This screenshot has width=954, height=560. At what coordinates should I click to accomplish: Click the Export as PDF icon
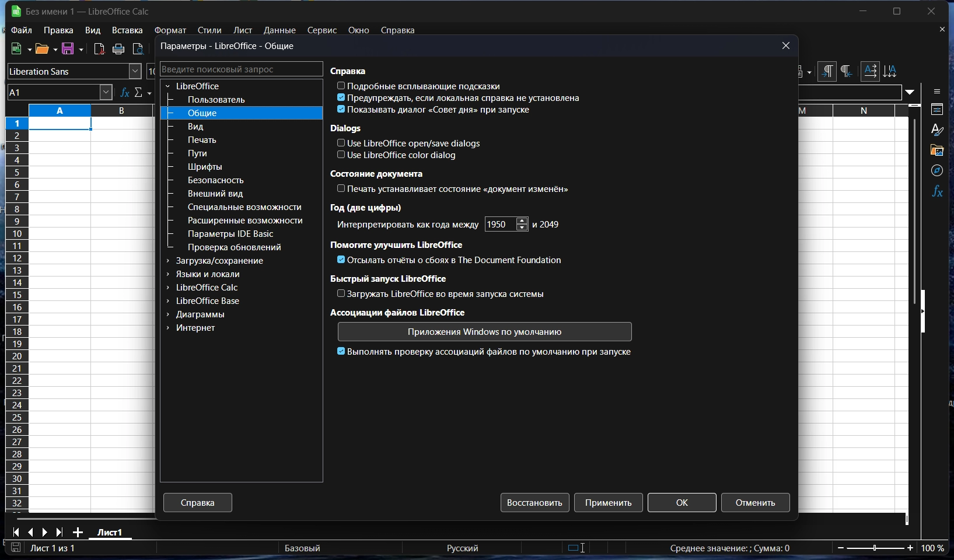(x=99, y=49)
